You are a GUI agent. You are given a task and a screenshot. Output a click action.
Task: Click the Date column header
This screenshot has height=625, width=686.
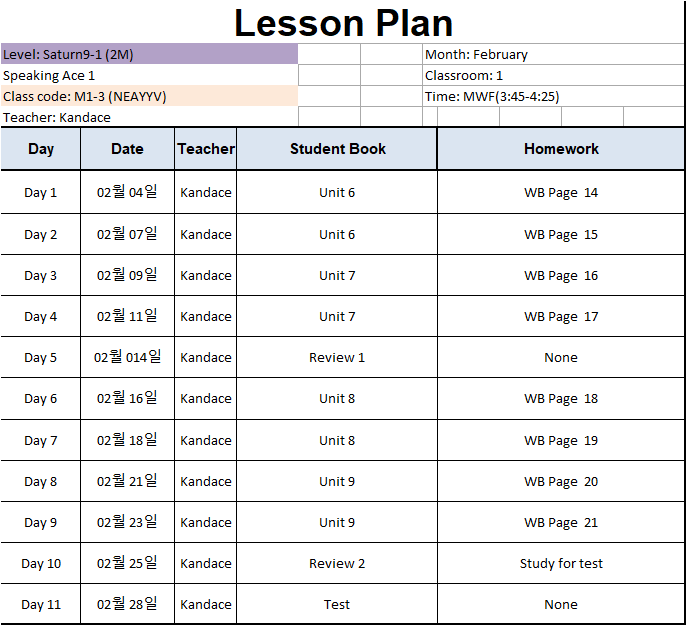pyautogui.click(x=127, y=149)
